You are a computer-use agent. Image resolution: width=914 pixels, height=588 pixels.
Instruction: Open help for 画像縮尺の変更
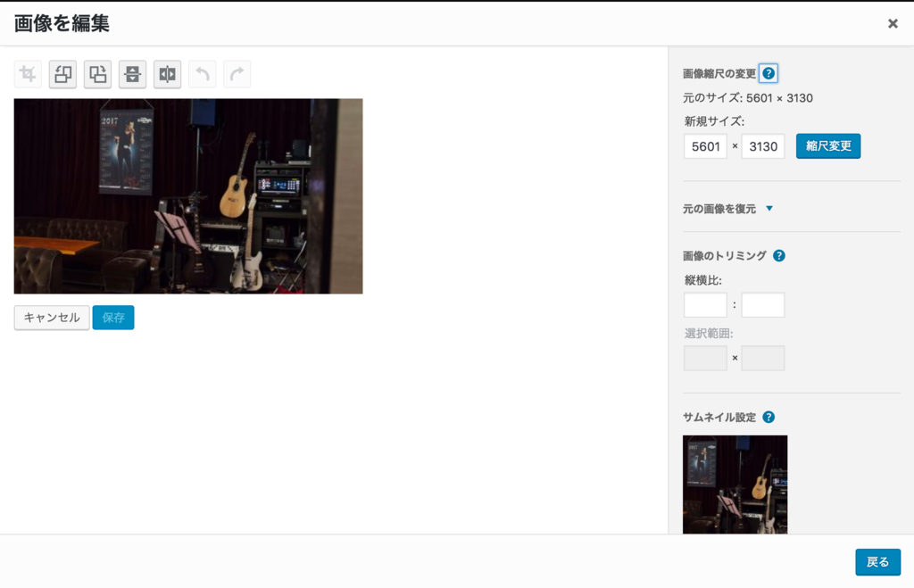click(x=769, y=73)
